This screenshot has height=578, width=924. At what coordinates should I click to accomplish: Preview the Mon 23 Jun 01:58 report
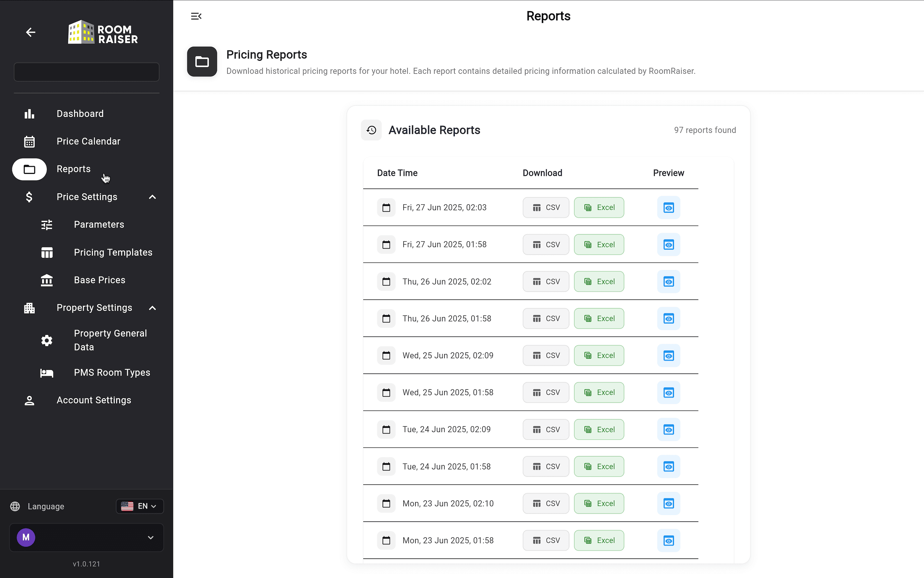(x=669, y=541)
